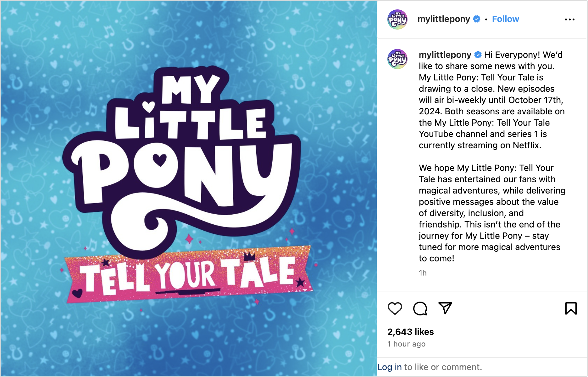Share the post via paper plane icon
Image resolution: width=588 pixels, height=377 pixels.
pos(445,308)
